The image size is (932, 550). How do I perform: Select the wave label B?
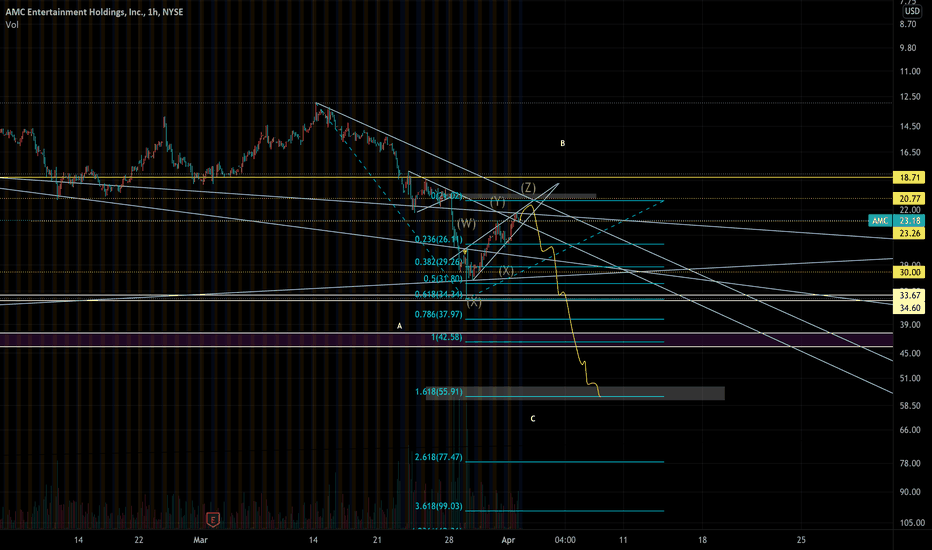(562, 143)
